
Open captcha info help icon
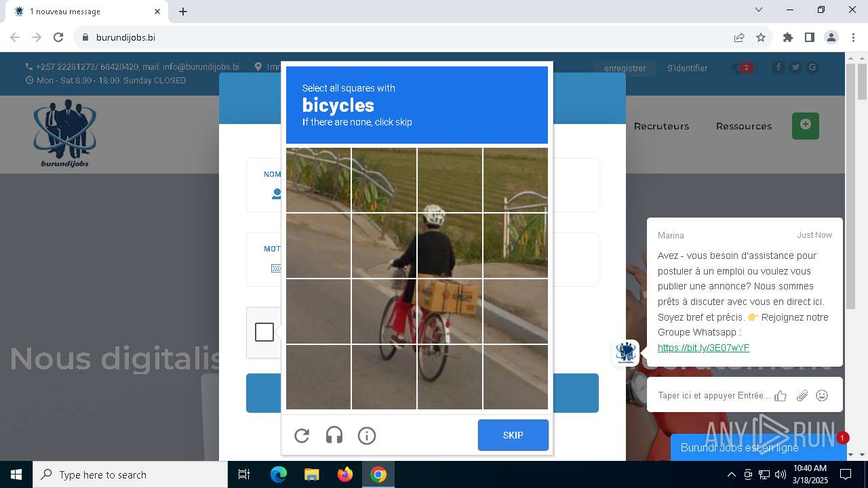click(x=367, y=436)
